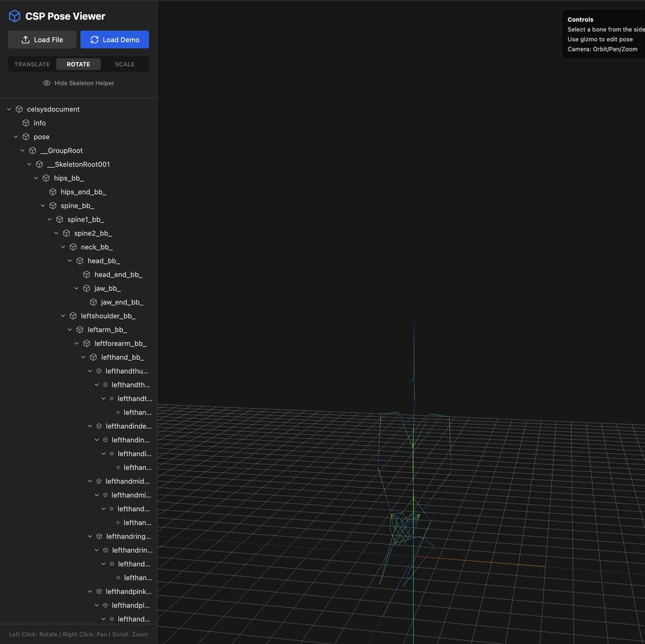Collapse the spine1_bb_ branch chevron
The width and height of the screenshot is (645, 644).
click(50, 219)
